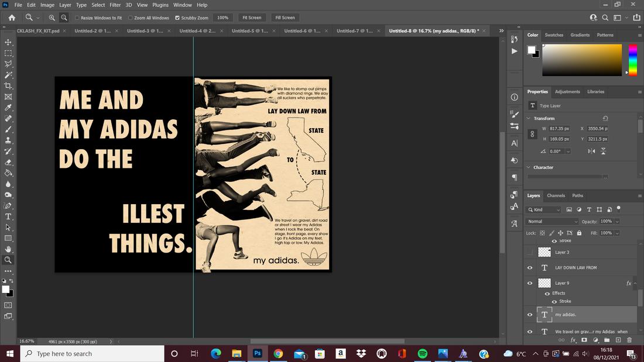Open the Plugins menu

click(x=160, y=5)
